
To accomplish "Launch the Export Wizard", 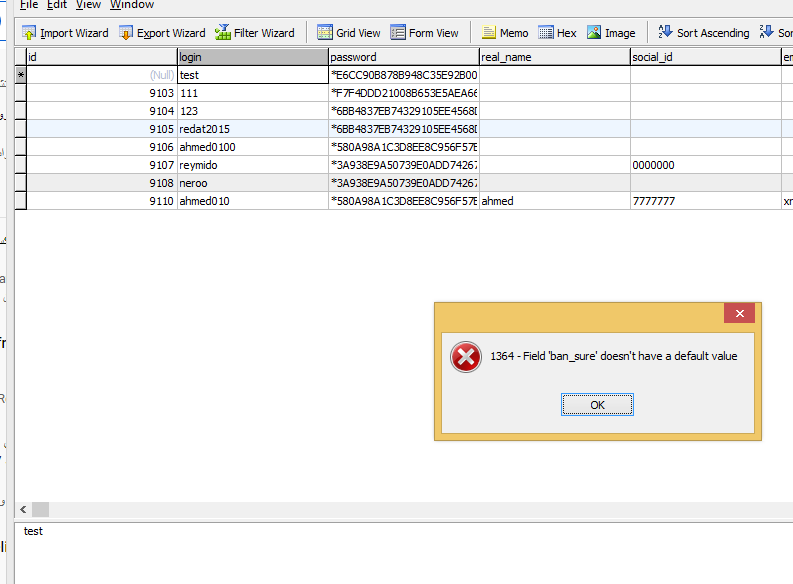I will pyautogui.click(x=162, y=33).
